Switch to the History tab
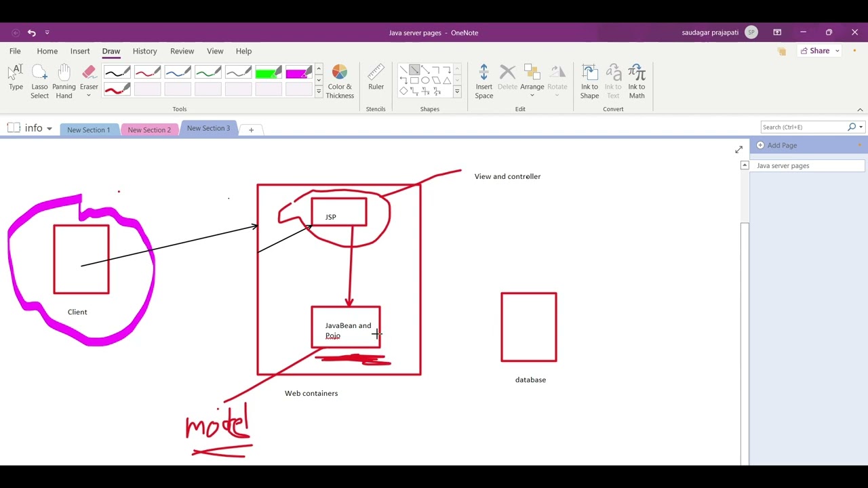 click(144, 51)
